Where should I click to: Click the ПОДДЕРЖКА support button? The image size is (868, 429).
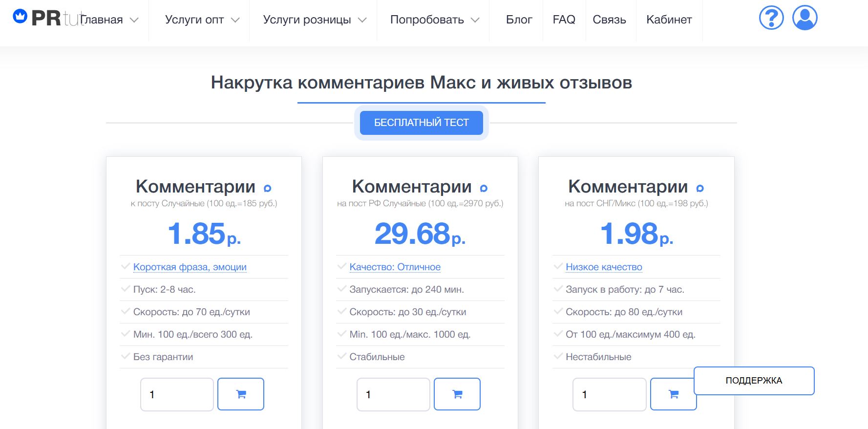pyautogui.click(x=753, y=381)
